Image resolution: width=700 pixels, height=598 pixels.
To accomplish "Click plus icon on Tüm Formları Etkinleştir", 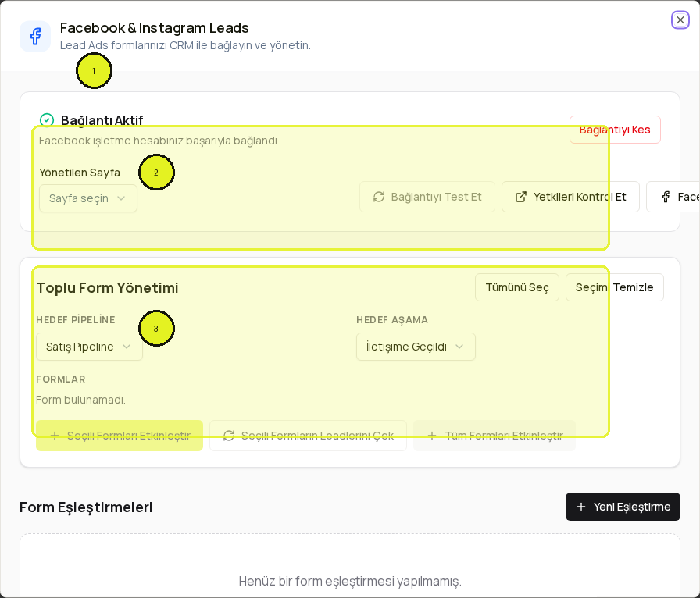I will click(x=432, y=436).
